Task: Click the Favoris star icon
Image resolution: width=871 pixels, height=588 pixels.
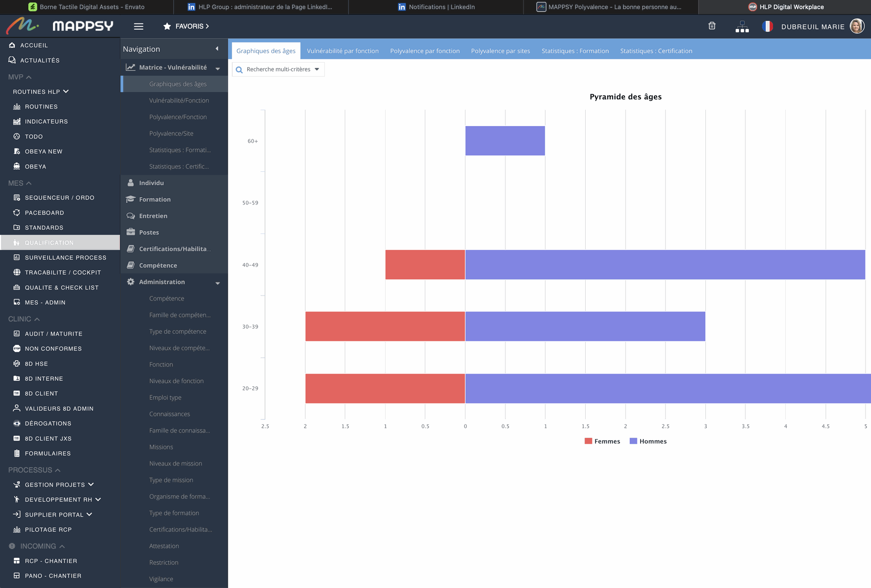Action: coord(167,26)
